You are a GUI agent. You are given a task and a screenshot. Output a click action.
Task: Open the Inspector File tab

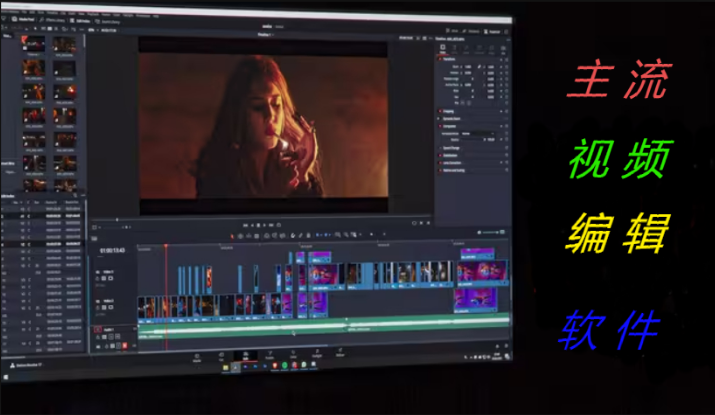[503, 49]
